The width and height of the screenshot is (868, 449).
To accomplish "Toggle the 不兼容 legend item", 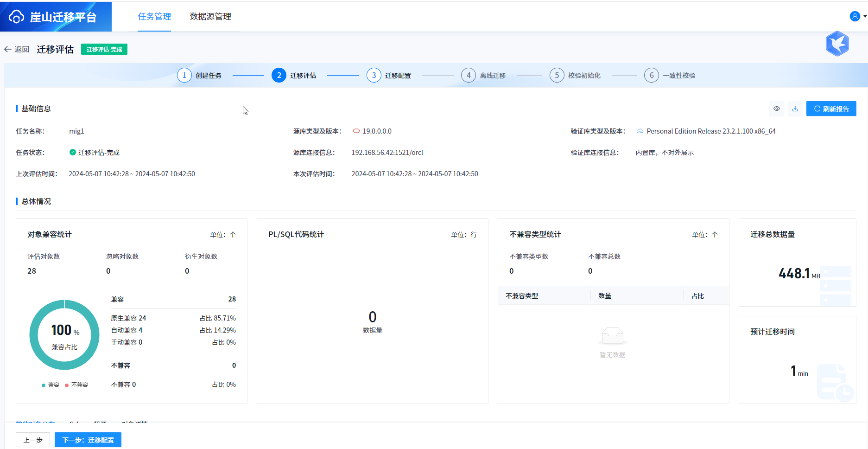I will point(76,385).
